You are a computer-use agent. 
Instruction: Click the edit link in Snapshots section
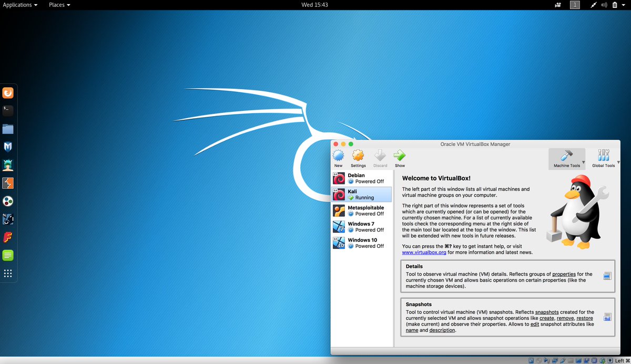tap(535, 324)
